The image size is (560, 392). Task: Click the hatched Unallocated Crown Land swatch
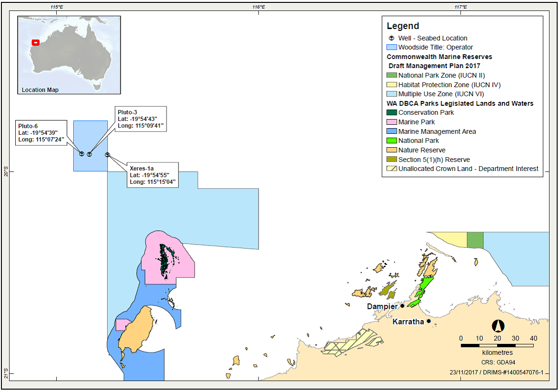(x=391, y=169)
